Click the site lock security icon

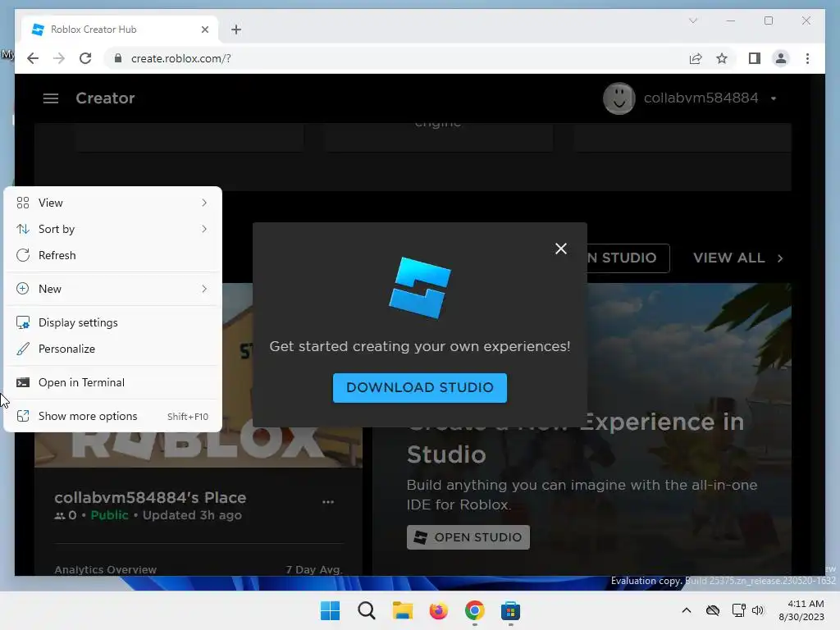[x=118, y=58]
